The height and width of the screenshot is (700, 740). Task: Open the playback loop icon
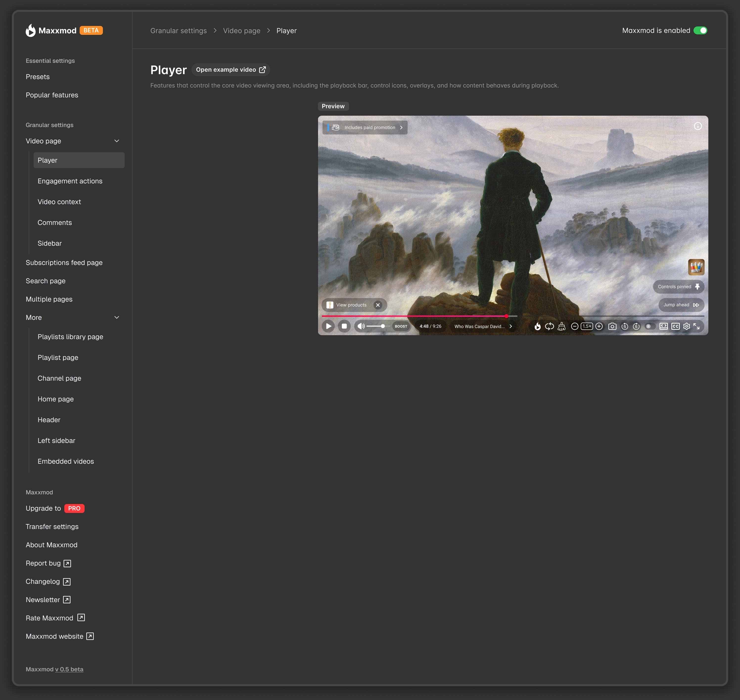click(550, 326)
